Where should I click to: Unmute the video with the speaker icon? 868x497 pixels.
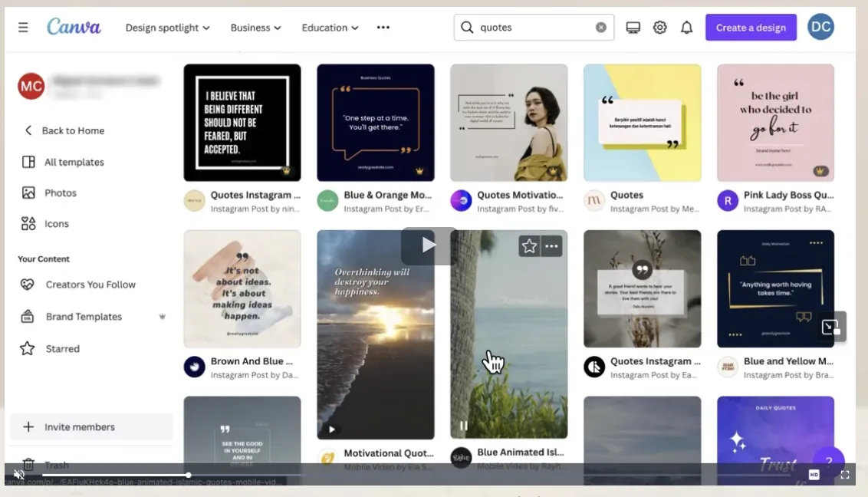pos(19,475)
